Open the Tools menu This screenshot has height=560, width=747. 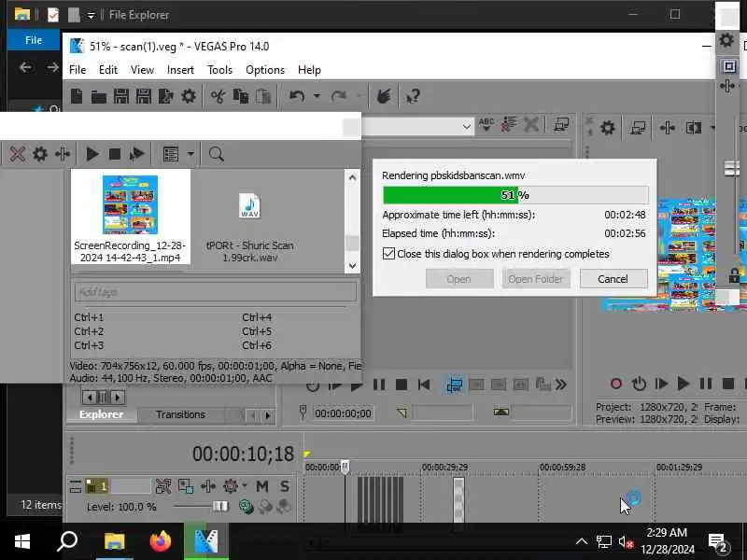pos(219,70)
